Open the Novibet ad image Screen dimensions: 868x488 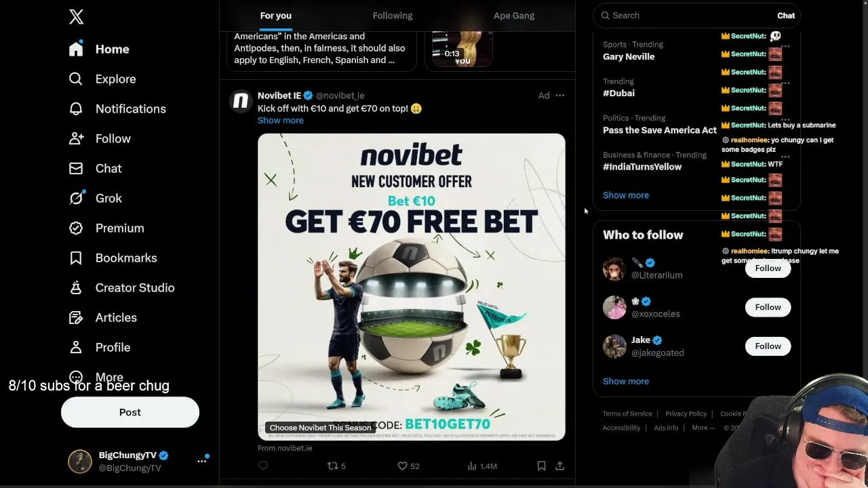(411, 287)
